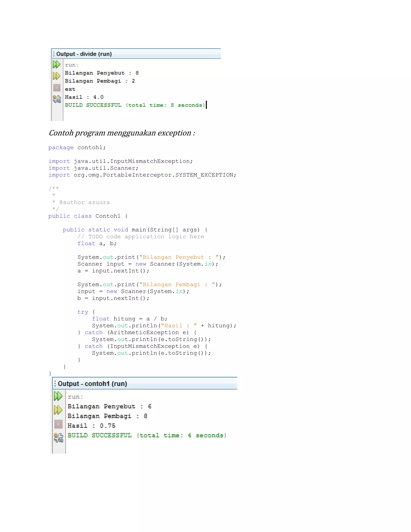Click '@author azuura' comment
411x532 pixels.
click(84, 202)
